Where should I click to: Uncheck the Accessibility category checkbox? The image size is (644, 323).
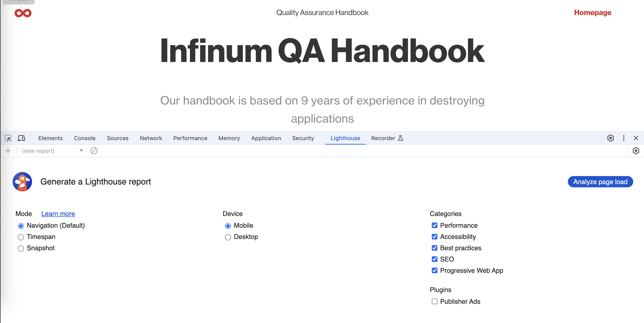coord(435,237)
